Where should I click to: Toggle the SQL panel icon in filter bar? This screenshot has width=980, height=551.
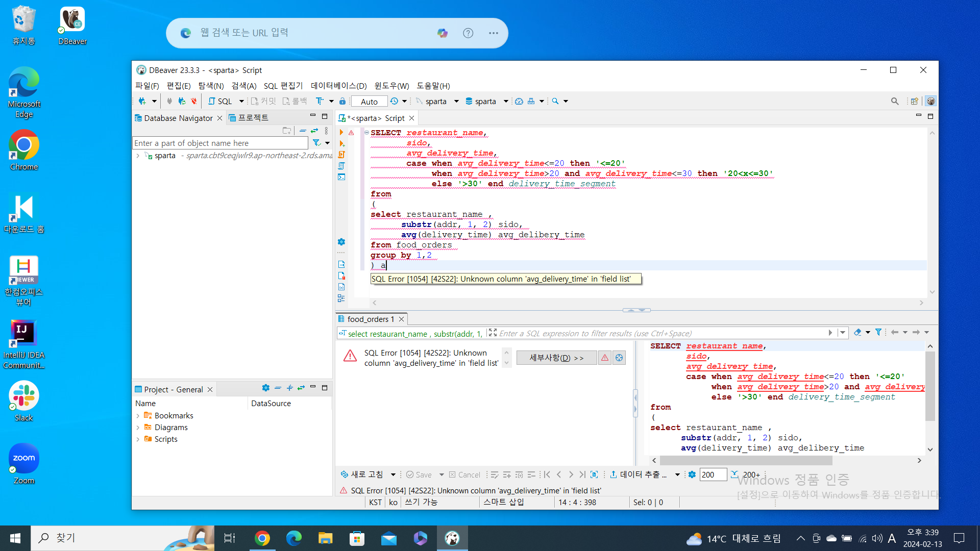(x=342, y=333)
